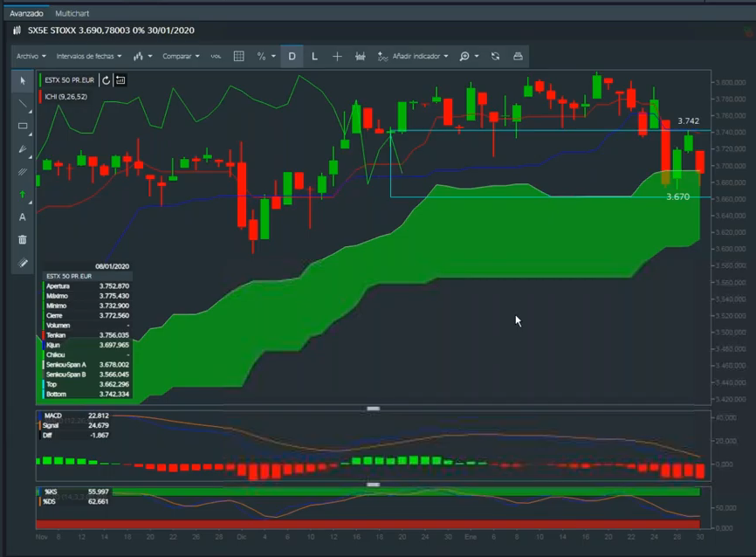The height and width of the screenshot is (557, 756).
Task: Click the divider handle above stochastic panel
Action: [373, 485]
